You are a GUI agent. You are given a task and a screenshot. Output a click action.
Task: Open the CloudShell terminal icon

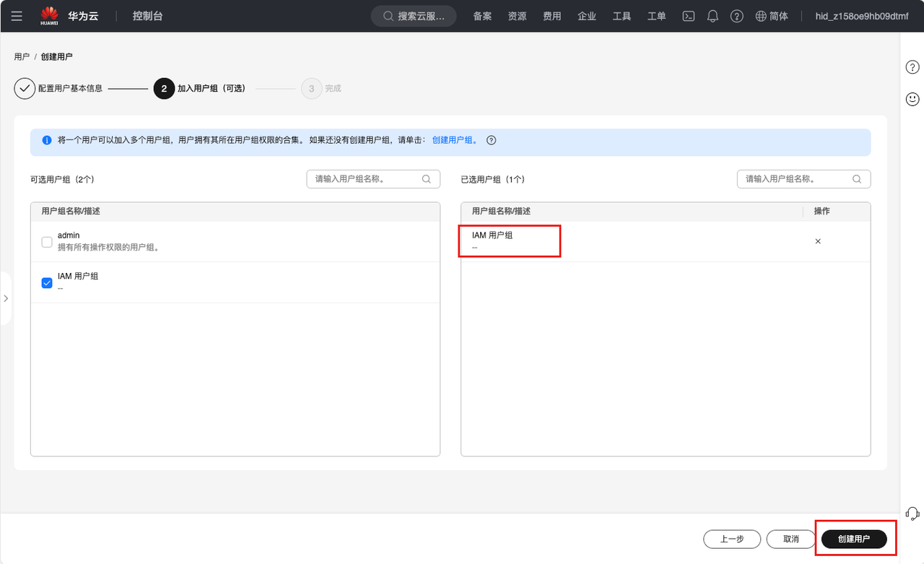(689, 16)
